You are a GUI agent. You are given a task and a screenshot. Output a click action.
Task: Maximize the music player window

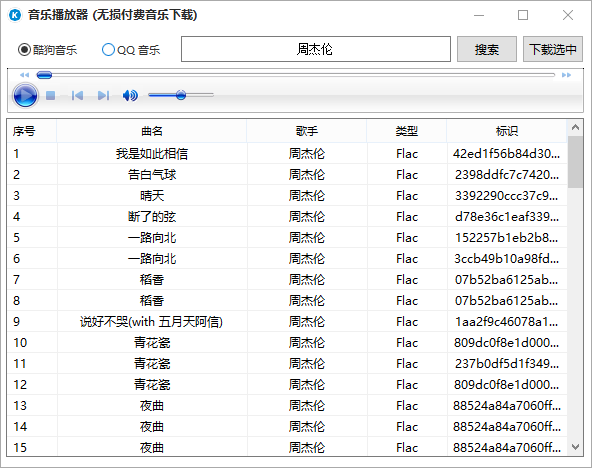pyautogui.click(x=523, y=15)
